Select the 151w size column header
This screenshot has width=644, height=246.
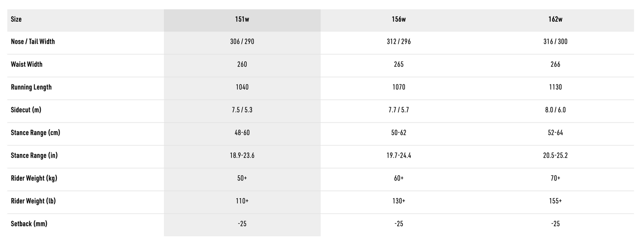click(x=242, y=19)
